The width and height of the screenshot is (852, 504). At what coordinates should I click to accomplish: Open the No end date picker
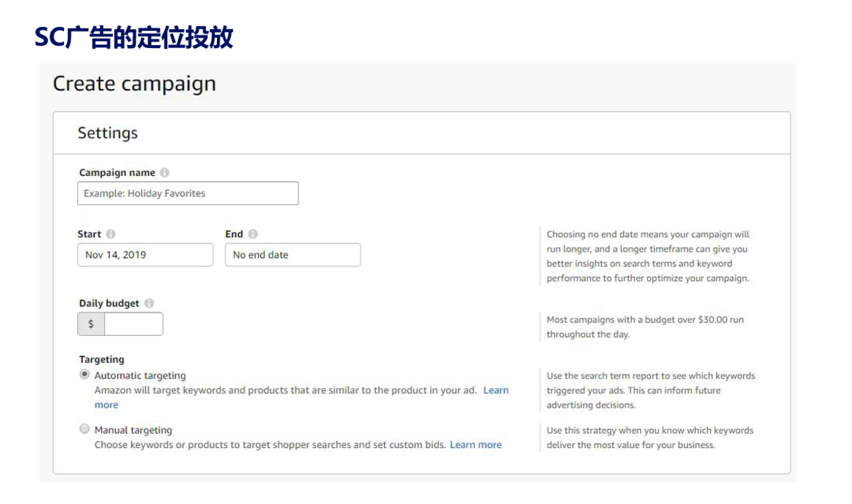pos(293,255)
